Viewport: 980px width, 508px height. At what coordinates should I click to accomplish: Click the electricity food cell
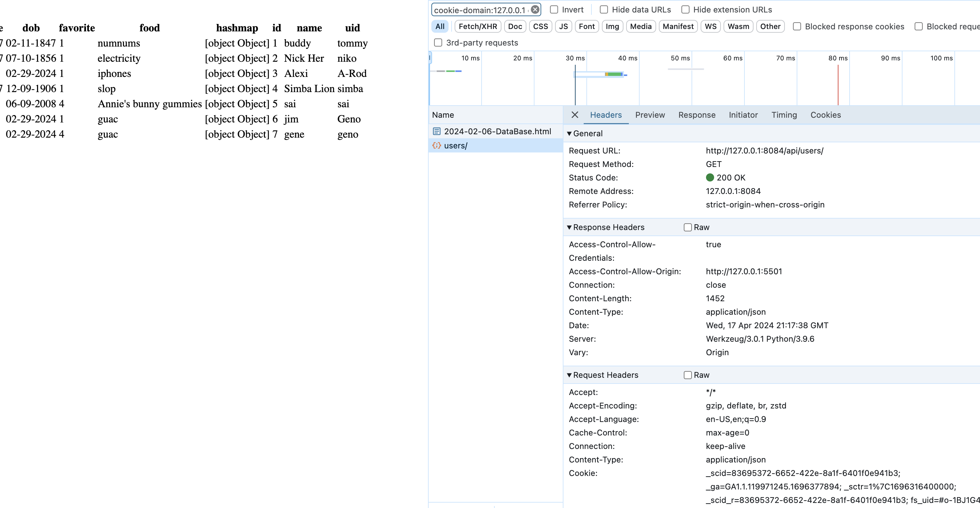pos(119,58)
